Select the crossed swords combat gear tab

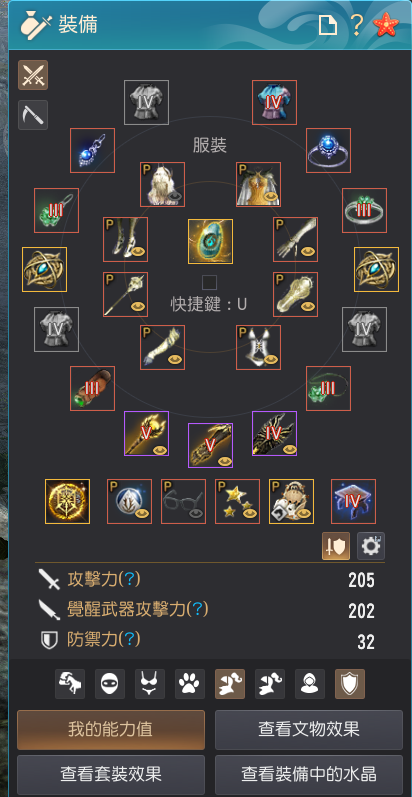[33, 75]
